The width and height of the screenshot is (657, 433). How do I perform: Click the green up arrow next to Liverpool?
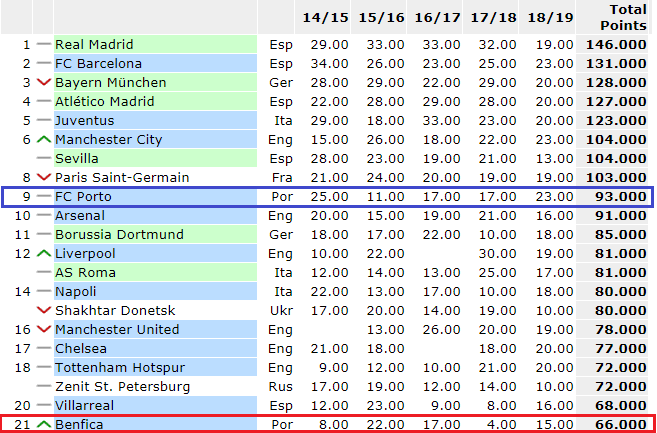click(43, 253)
